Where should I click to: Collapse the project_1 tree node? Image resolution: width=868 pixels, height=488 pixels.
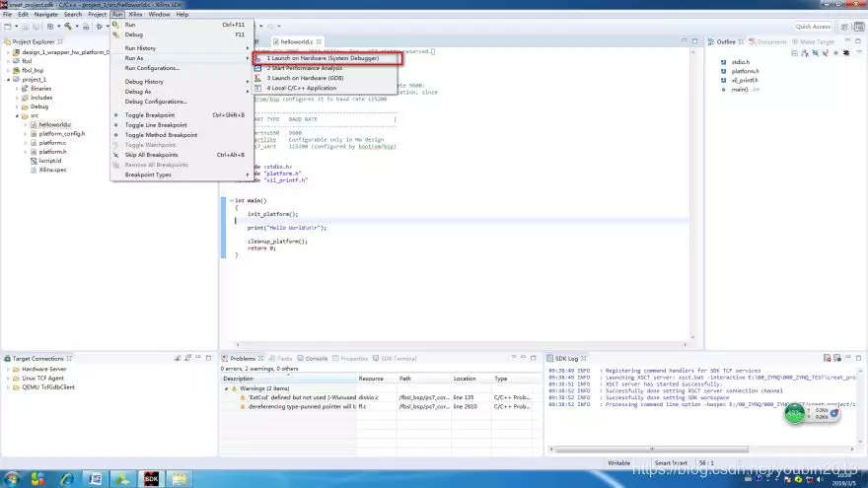tap(8, 80)
